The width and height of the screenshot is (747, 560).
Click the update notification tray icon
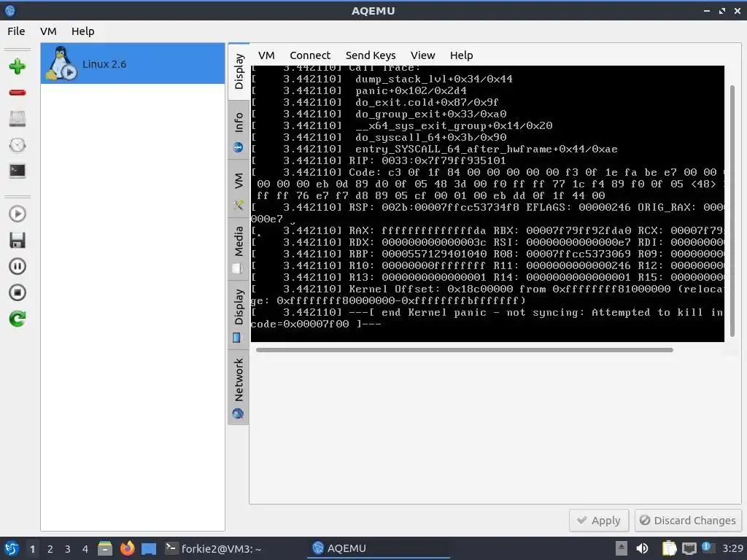pyautogui.click(x=708, y=548)
